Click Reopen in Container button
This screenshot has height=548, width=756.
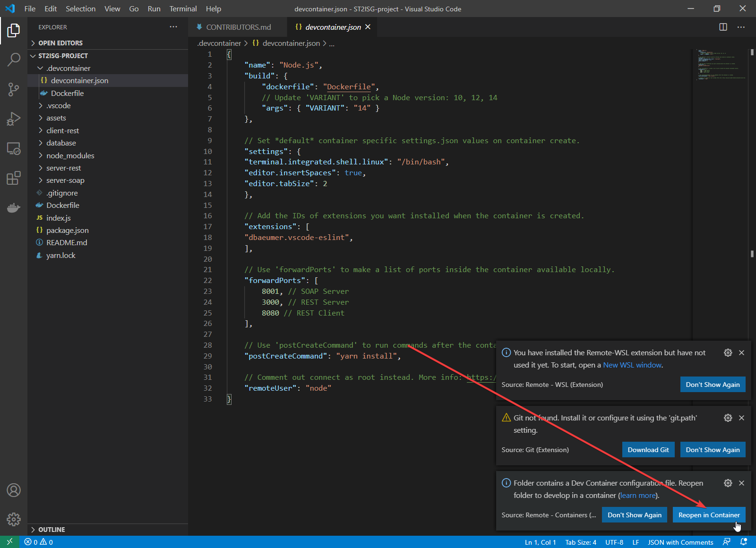tap(709, 515)
